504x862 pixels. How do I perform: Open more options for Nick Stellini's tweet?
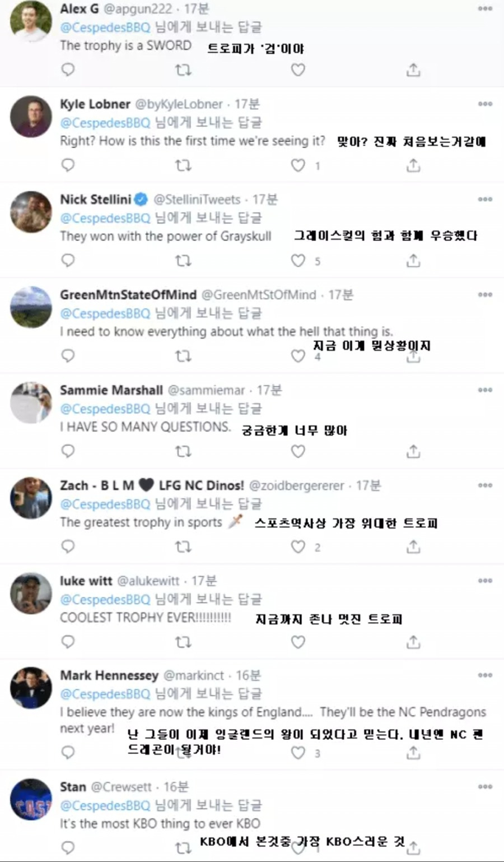click(x=485, y=199)
